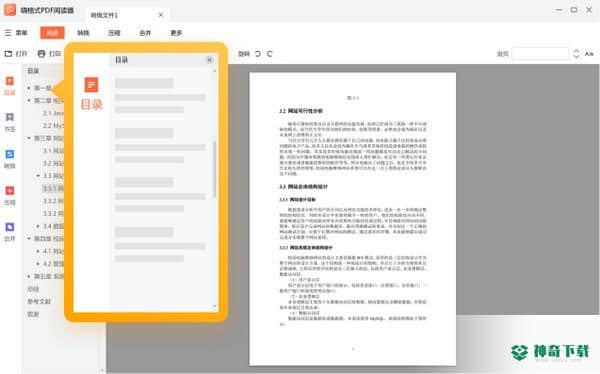This screenshot has height=374, width=600.
Task: Go to the 总结 outline entry
Action: pos(33,289)
